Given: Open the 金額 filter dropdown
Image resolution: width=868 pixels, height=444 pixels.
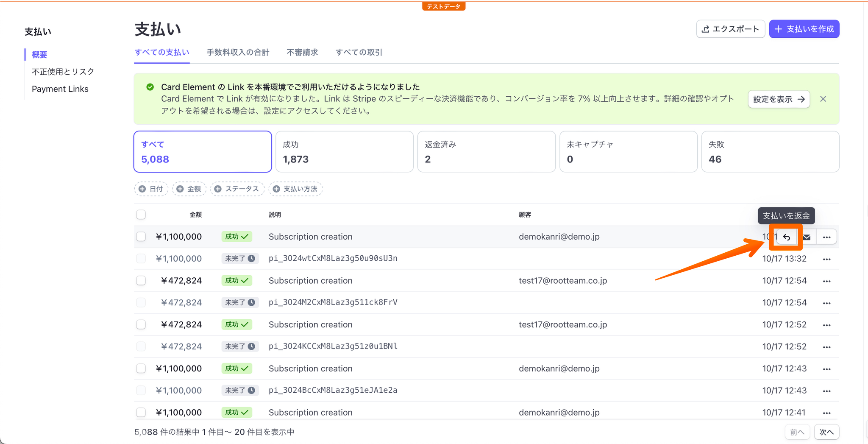Looking at the screenshot, I should tap(189, 189).
